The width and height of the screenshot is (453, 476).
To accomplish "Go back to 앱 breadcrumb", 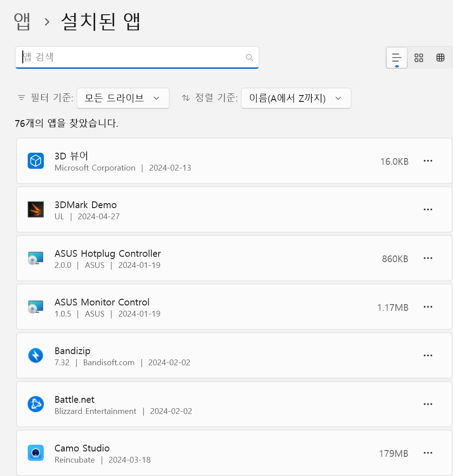I will [x=22, y=22].
